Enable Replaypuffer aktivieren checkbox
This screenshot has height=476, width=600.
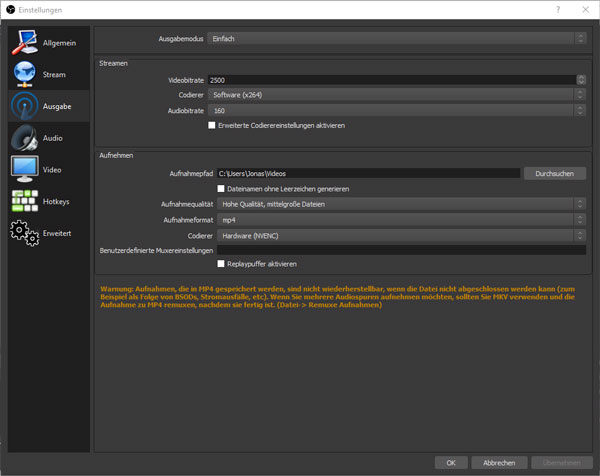click(x=221, y=264)
